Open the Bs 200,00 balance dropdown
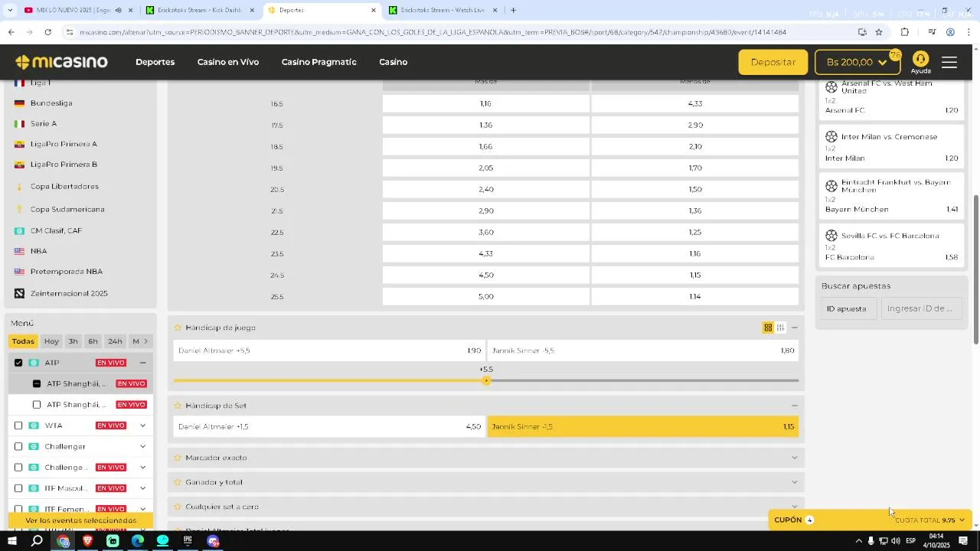 857,62
